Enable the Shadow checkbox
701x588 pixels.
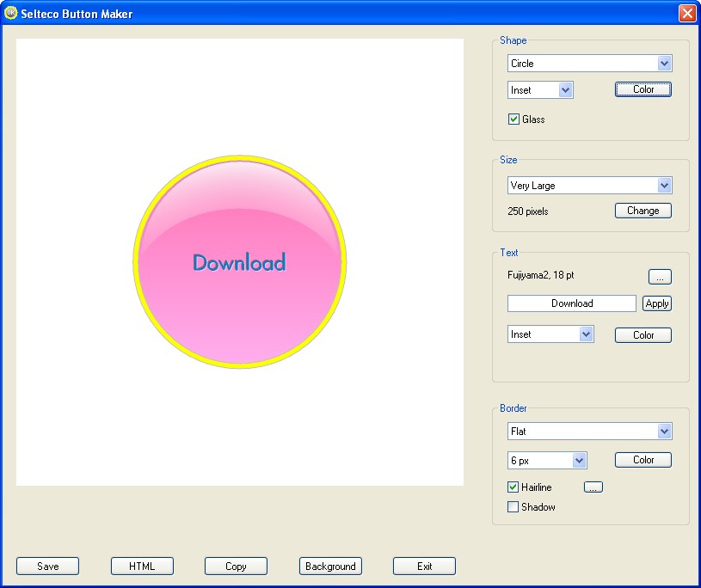tap(513, 507)
